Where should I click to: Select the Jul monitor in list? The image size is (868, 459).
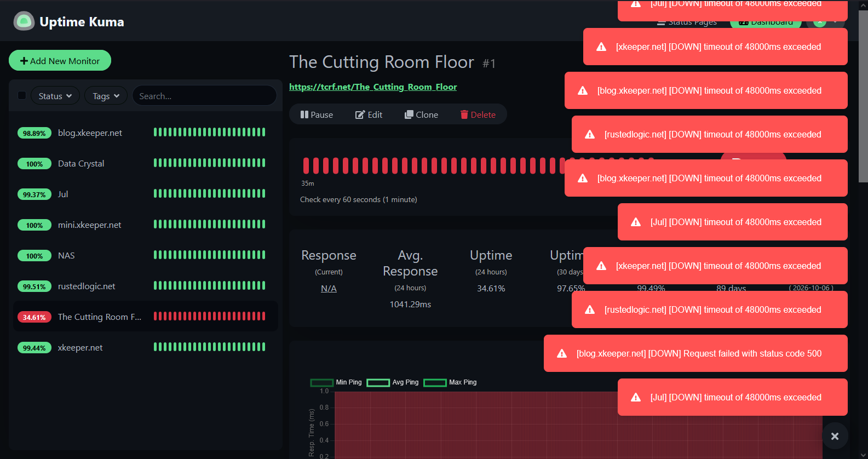point(145,194)
